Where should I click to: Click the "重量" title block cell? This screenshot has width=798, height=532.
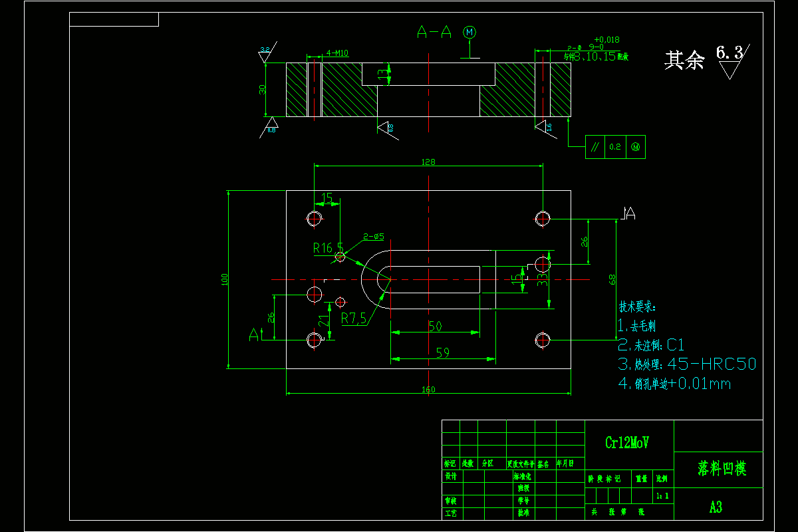click(642, 478)
